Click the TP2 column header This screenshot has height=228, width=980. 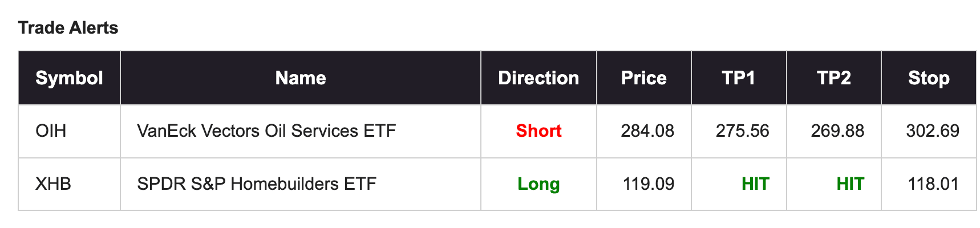click(x=833, y=78)
